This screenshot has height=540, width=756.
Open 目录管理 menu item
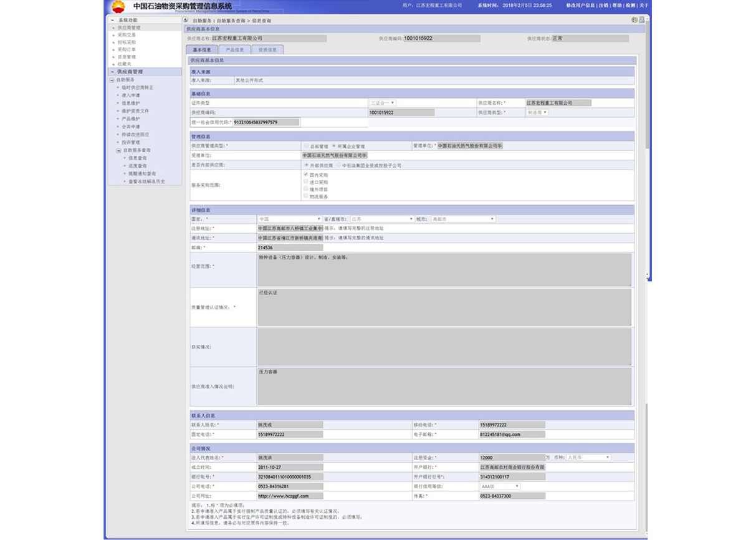pyautogui.click(x=127, y=57)
